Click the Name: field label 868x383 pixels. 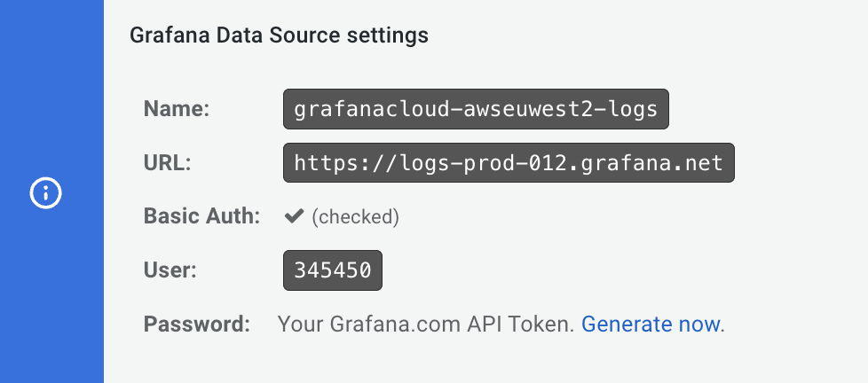click(176, 110)
